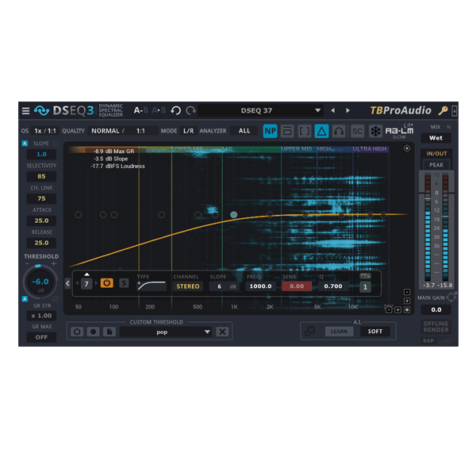Viewport: 476px width, 476px height.
Task: Open the oversampling 1x / 1:1 selector
Action: pyautogui.click(x=45, y=131)
